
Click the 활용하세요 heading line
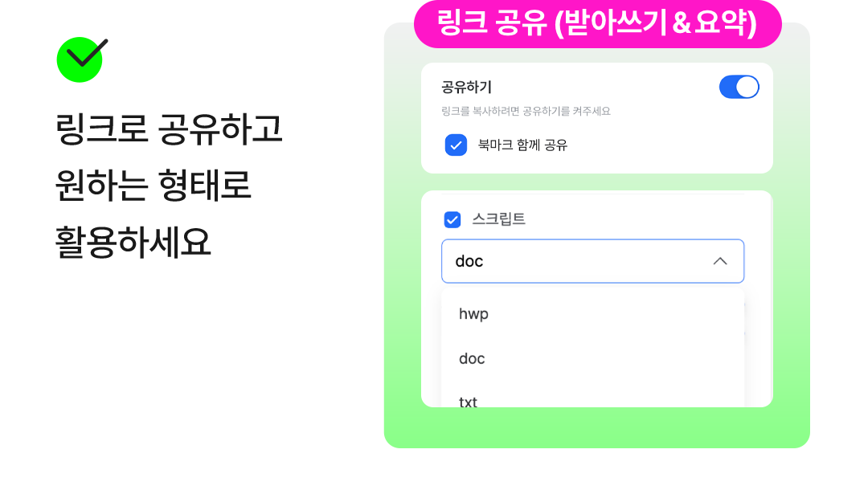coord(133,242)
